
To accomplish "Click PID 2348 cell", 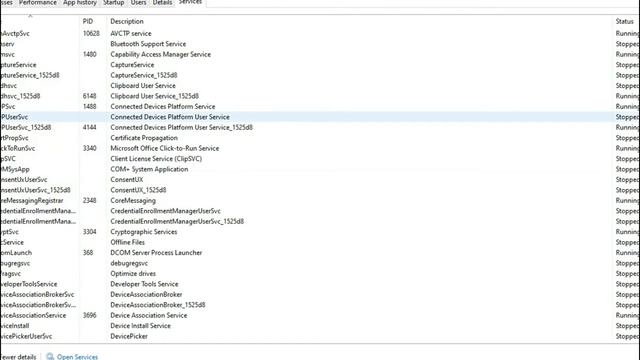I will coord(89,201).
